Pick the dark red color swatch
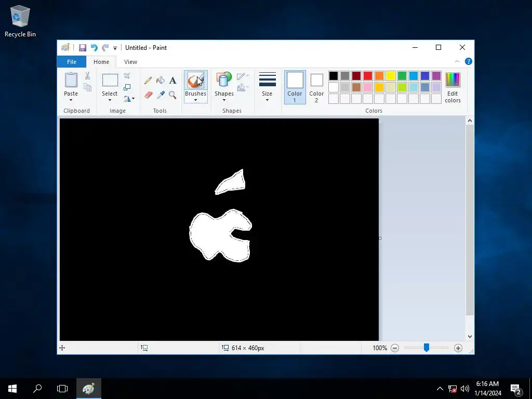The height and width of the screenshot is (399, 532). pyautogui.click(x=356, y=76)
